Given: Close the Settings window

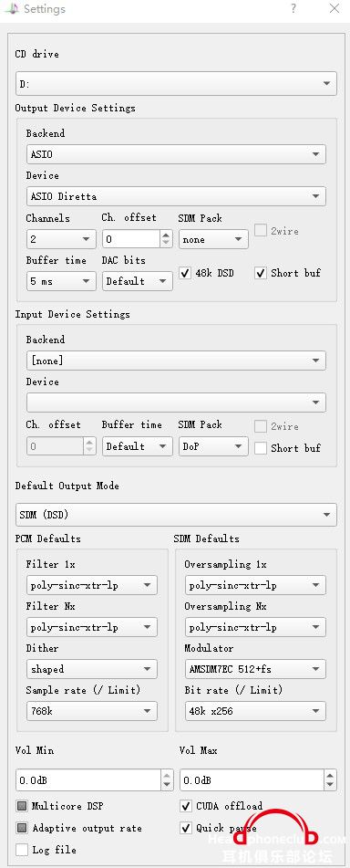Looking at the screenshot, I should pos(334,8).
